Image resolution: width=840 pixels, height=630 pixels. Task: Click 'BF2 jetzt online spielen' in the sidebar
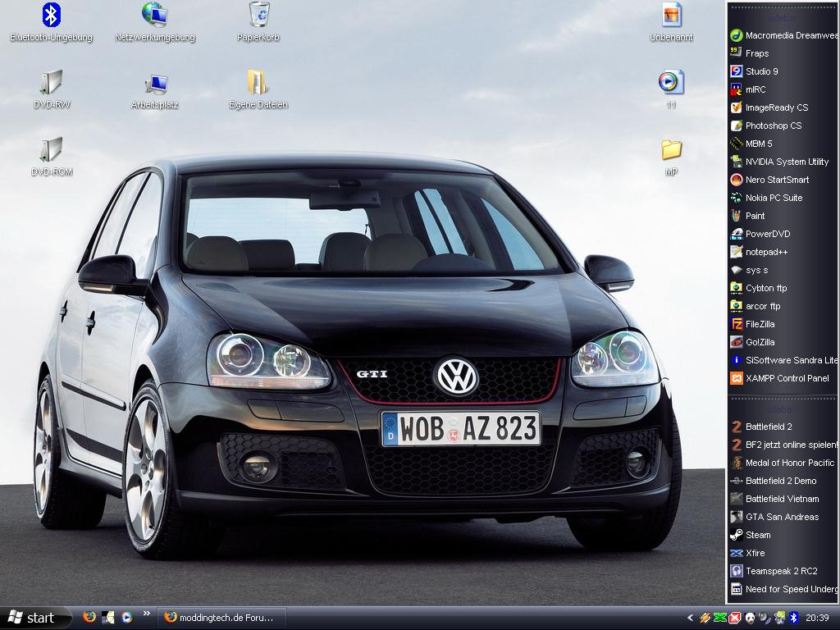click(x=783, y=445)
